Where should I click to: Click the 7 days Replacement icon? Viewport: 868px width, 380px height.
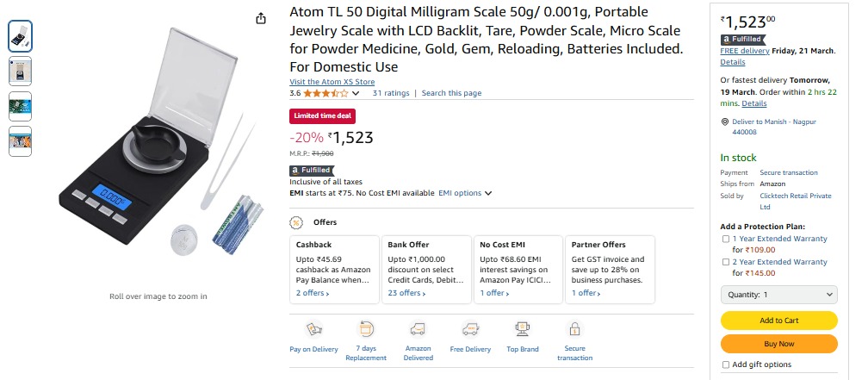tap(366, 328)
